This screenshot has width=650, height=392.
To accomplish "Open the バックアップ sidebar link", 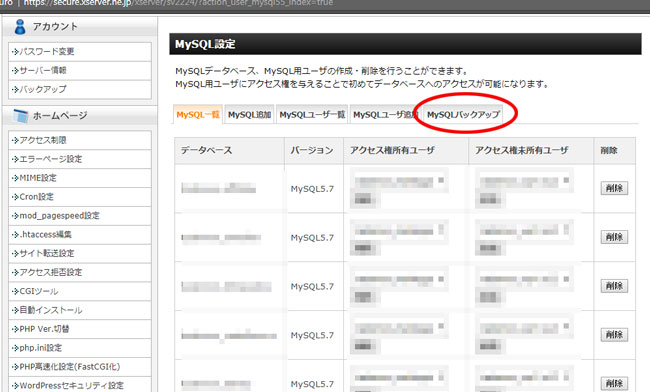I will tap(80, 89).
